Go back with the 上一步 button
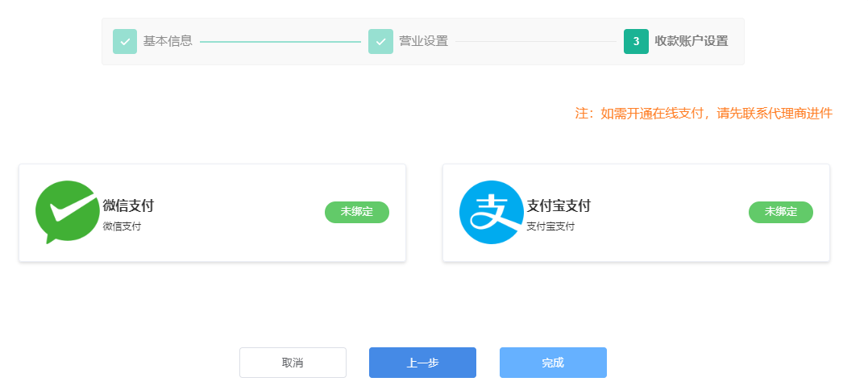This screenshot has height=390, width=868. (x=422, y=363)
